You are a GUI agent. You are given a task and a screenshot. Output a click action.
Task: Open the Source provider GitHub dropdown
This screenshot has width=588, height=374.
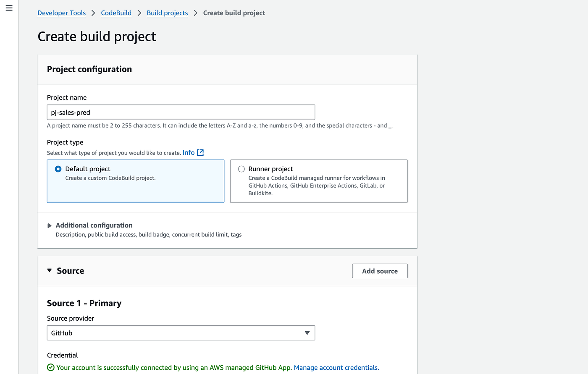pos(181,333)
